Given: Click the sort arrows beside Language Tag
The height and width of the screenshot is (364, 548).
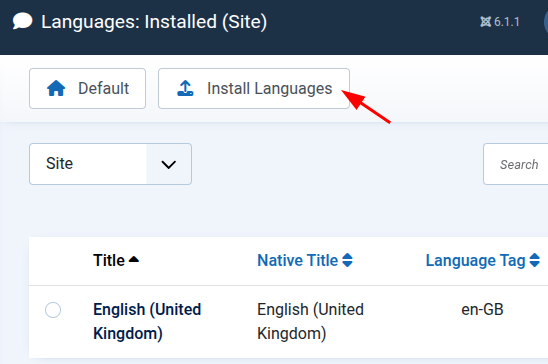Looking at the screenshot, I should coord(535,260).
